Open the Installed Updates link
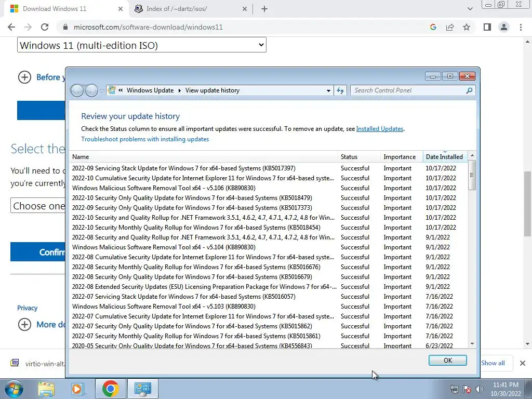532x399 pixels. point(380,129)
